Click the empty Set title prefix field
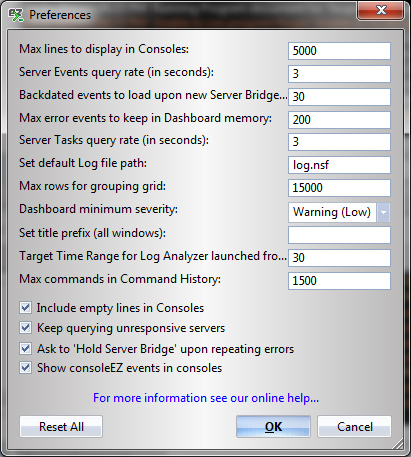Image resolution: width=411 pixels, height=457 pixels. 339,235
